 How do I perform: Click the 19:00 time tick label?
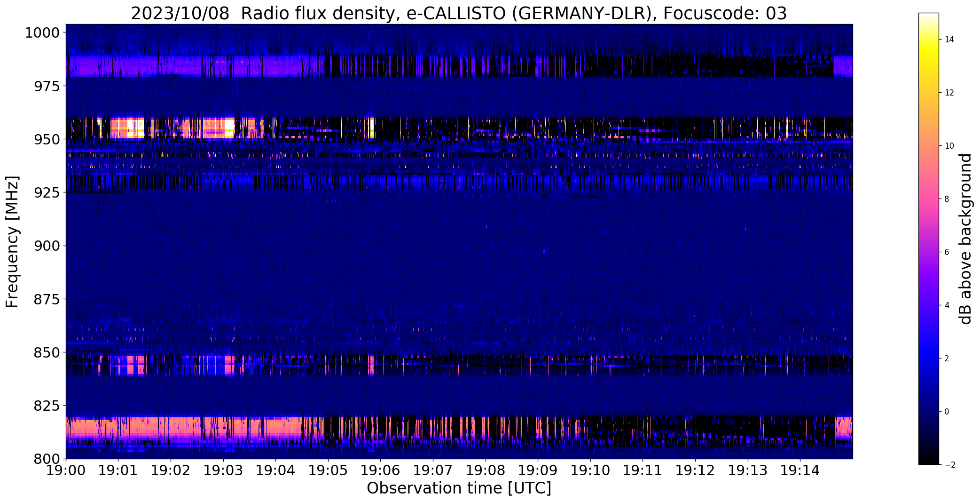coord(66,470)
